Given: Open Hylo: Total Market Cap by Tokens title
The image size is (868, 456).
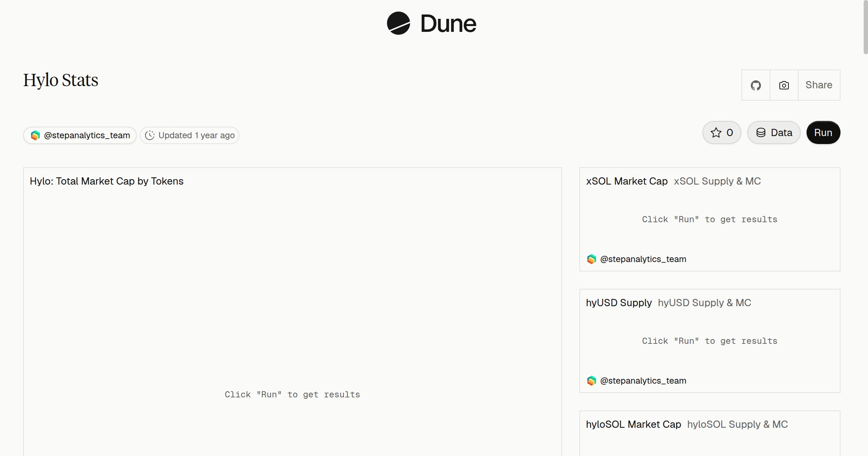Looking at the screenshot, I should pyautogui.click(x=107, y=181).
